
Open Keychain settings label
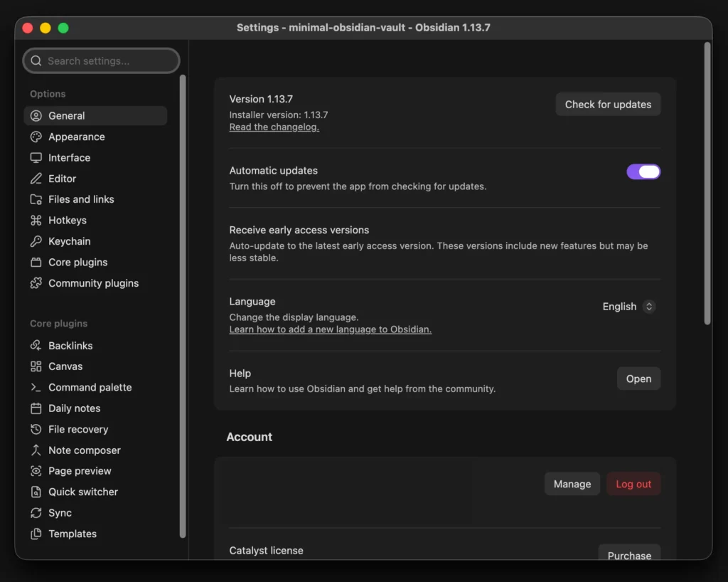[x=69, y=241]
